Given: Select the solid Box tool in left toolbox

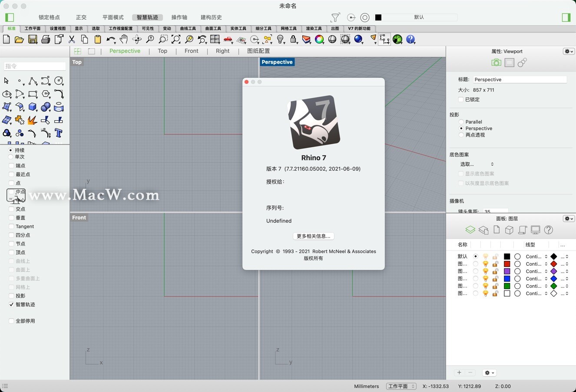Looking at the screenshot, I should 33,107.
